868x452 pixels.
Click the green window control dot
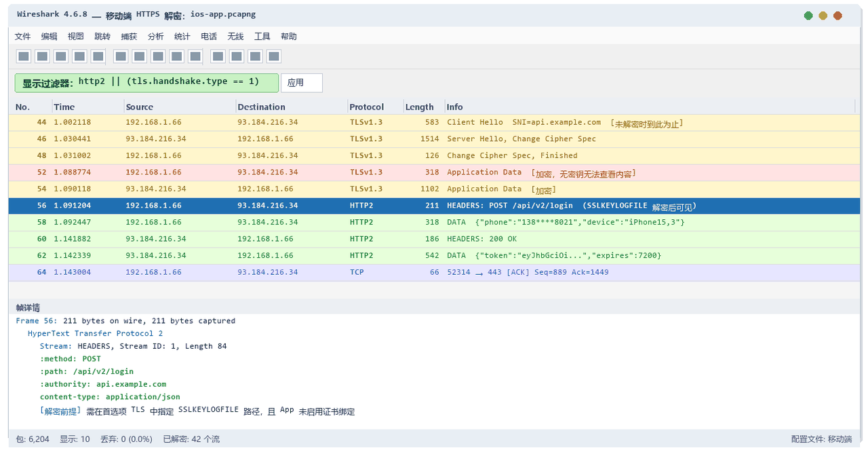[x=808, y=16]
